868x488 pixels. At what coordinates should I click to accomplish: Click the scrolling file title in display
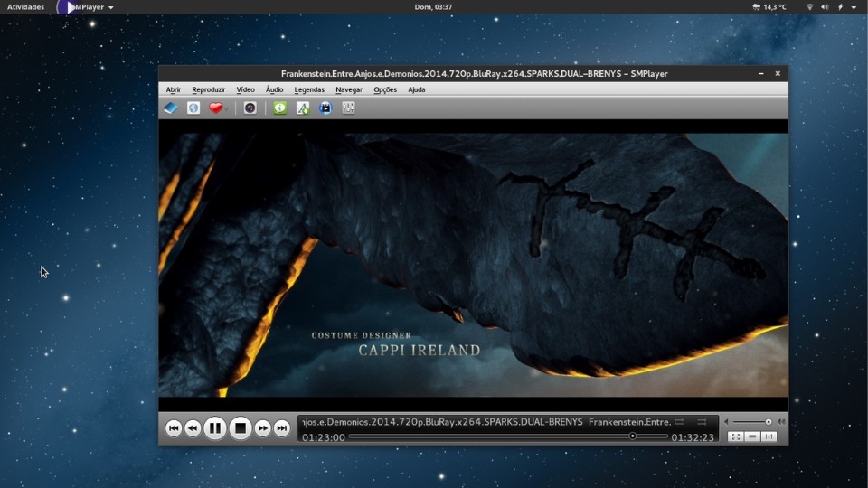tap(486, 422)
